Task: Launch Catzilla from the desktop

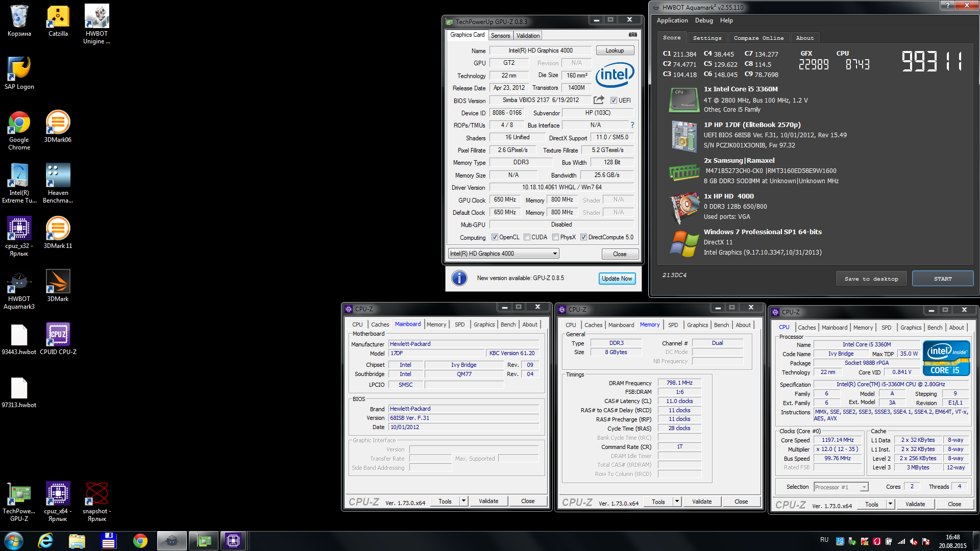Action: (x=58, y=20)
